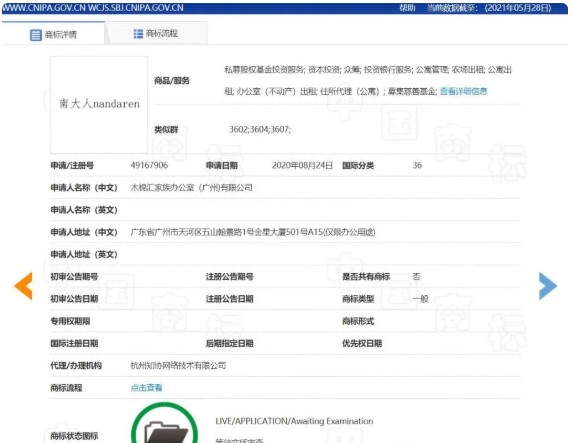Click the 商标详情 tab document icon

coord(36,35)
